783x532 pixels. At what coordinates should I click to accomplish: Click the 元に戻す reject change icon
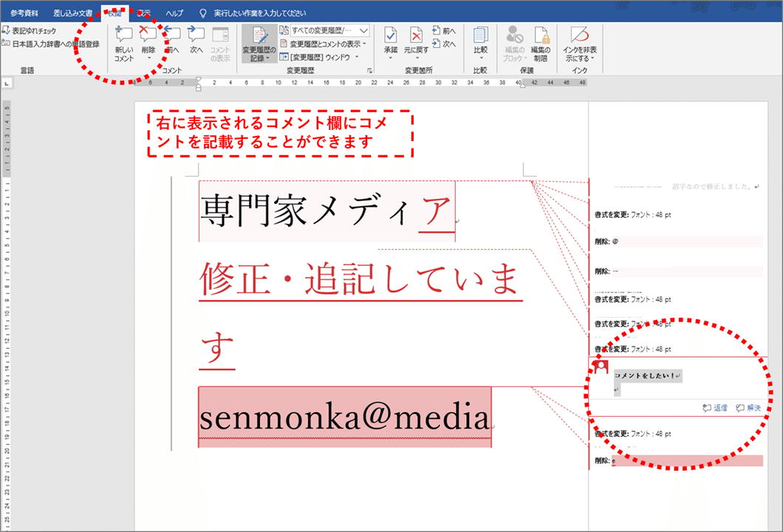(x=416, y=35)
